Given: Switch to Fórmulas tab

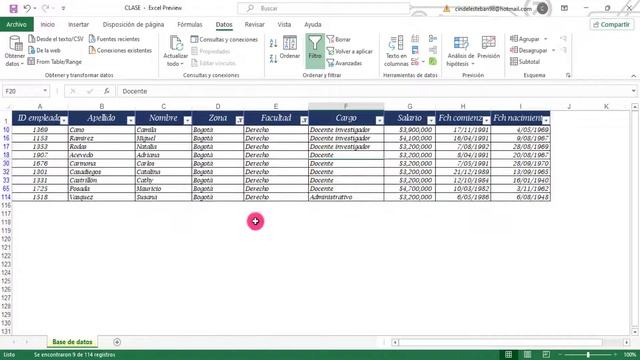Looking at the screenshot, I should click(x=190, y=24).
